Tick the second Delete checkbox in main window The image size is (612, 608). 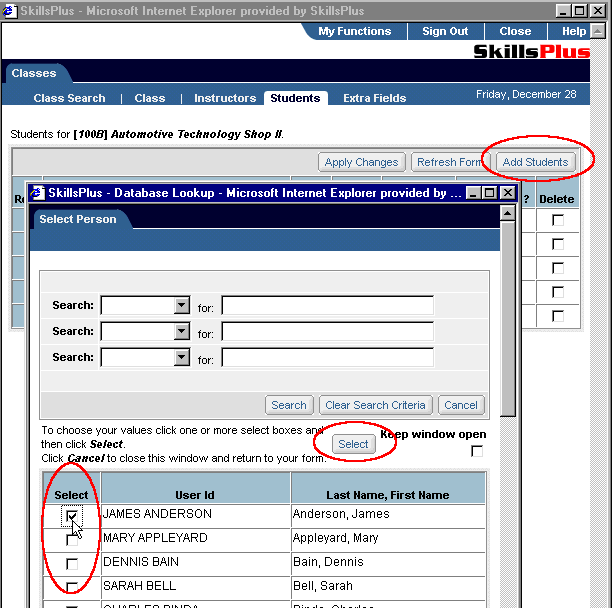[558, 244]
